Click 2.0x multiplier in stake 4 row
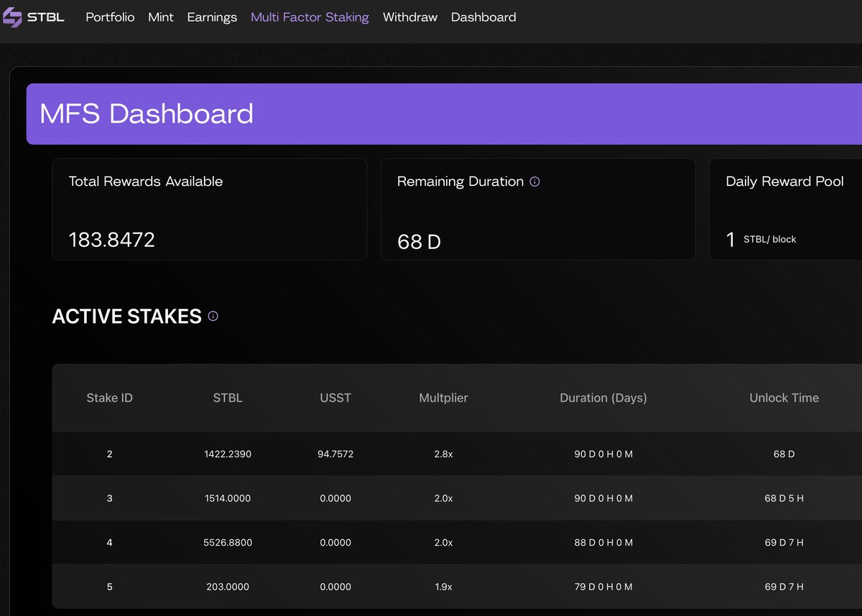 [x=443, y=542]
